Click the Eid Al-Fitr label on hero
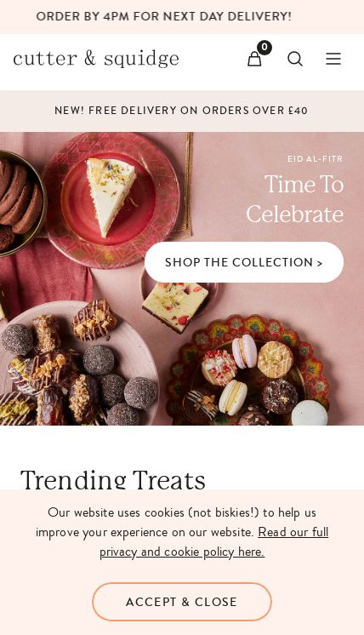364x635 pixels. pos(315,158)
